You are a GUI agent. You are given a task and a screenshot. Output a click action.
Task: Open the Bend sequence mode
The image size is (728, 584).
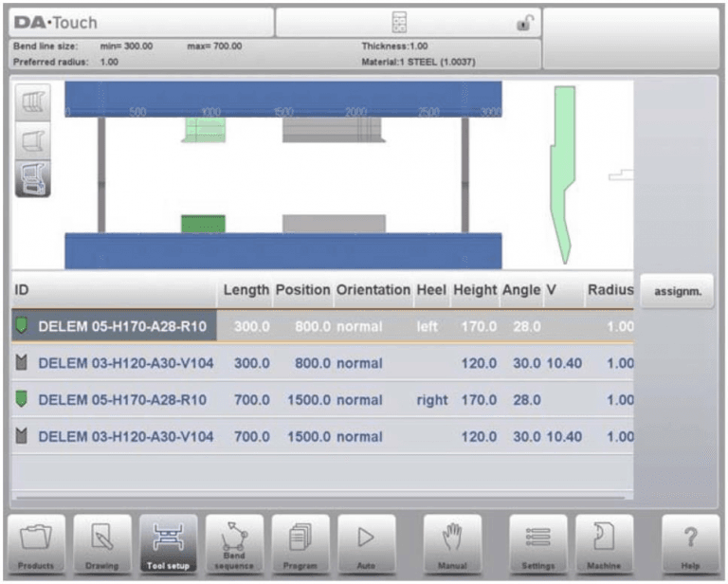pyautogui.click(x=234, y=544)
